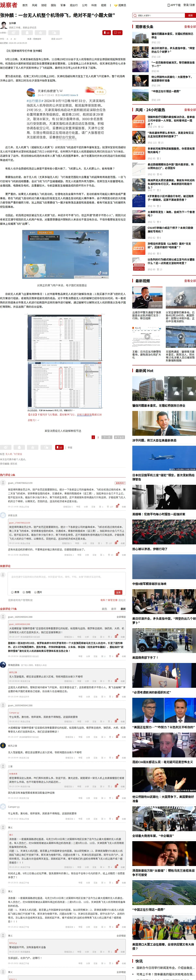Share the article via the bottom QQ icon

point(19,447)
